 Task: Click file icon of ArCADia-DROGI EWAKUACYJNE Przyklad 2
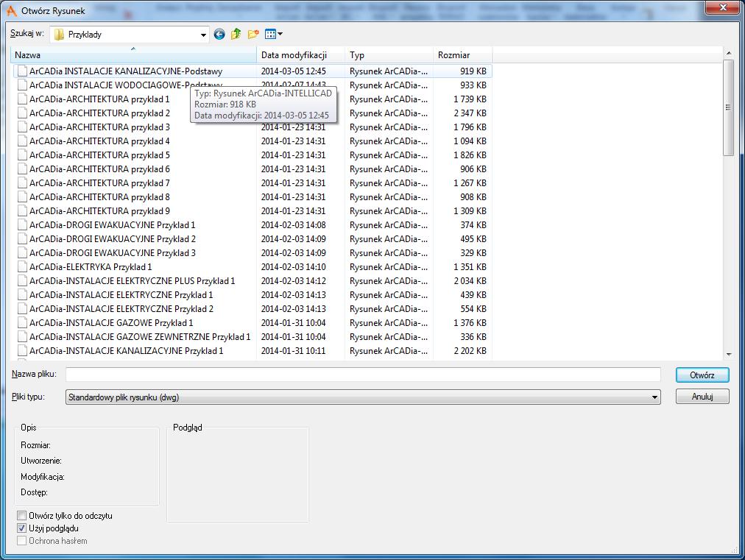coord(22,239)
